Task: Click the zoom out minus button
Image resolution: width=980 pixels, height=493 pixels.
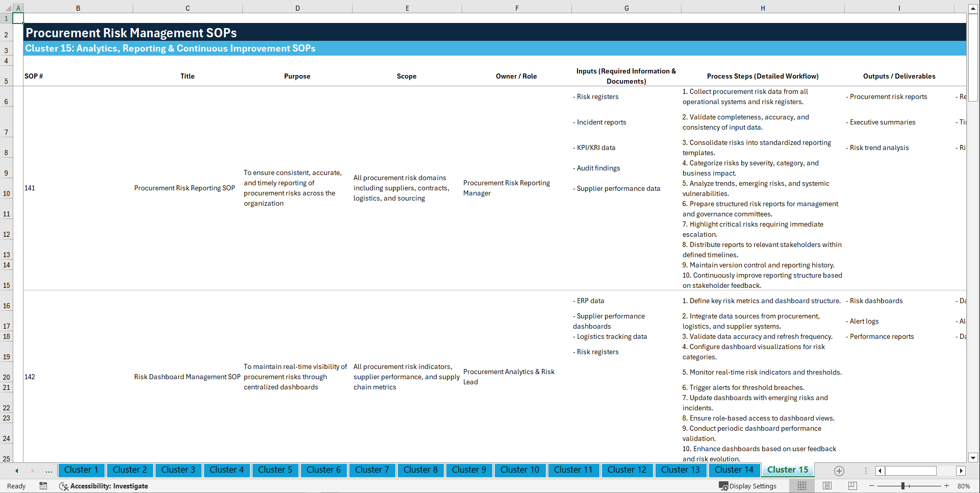Action: [x=872, y=486]
